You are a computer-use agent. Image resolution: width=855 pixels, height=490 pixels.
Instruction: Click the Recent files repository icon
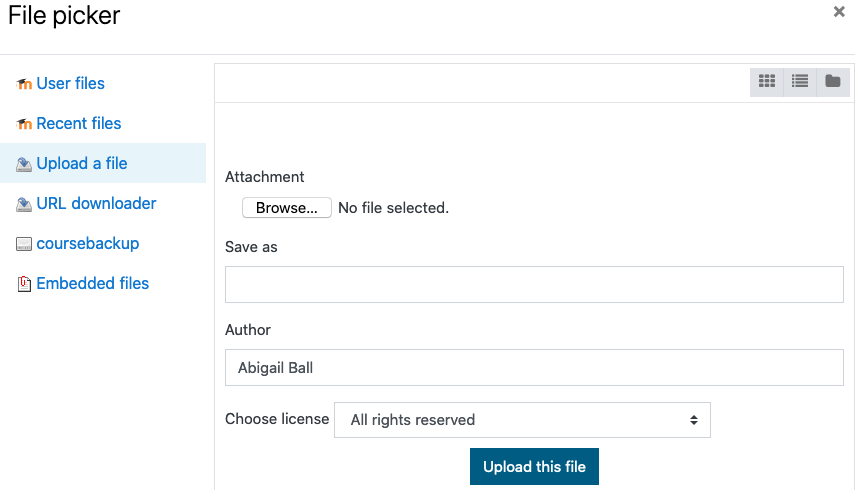[25, 124]
